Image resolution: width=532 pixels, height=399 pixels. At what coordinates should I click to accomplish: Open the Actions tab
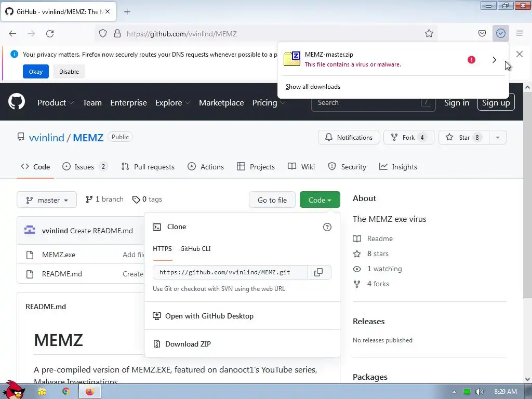tap(206, 167)
